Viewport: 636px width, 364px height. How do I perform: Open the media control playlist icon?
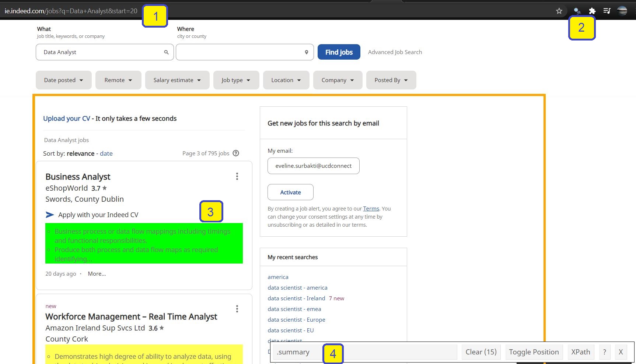coord(607,11)
